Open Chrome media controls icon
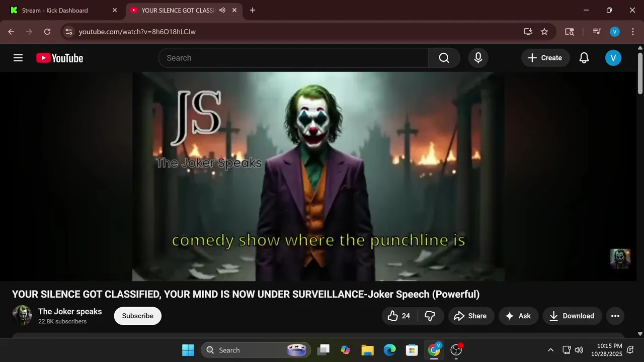Screen dimensions: 644x362 (597, 32)
